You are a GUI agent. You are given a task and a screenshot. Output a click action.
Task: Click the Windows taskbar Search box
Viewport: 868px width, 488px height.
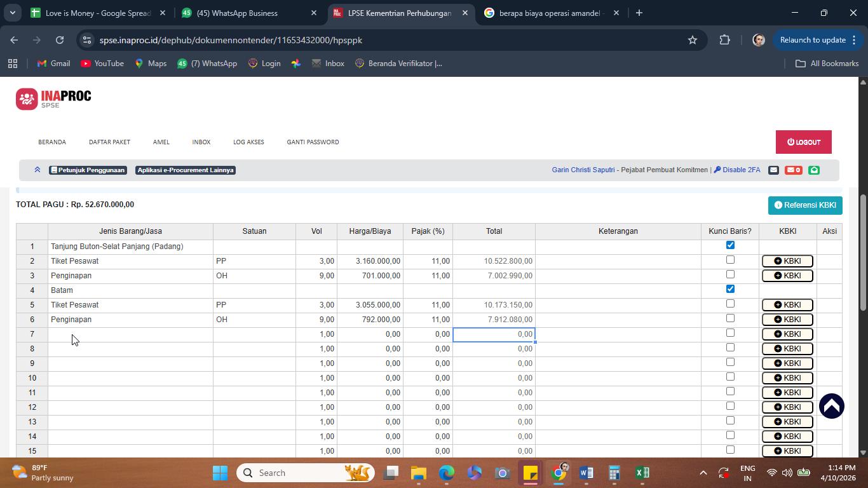coord(306,473)
